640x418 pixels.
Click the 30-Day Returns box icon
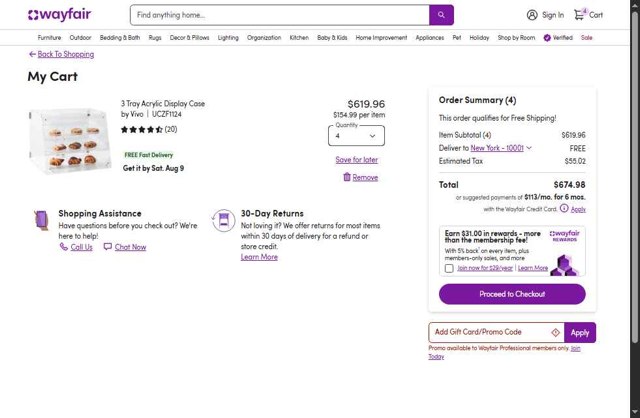tap(223, 220)
